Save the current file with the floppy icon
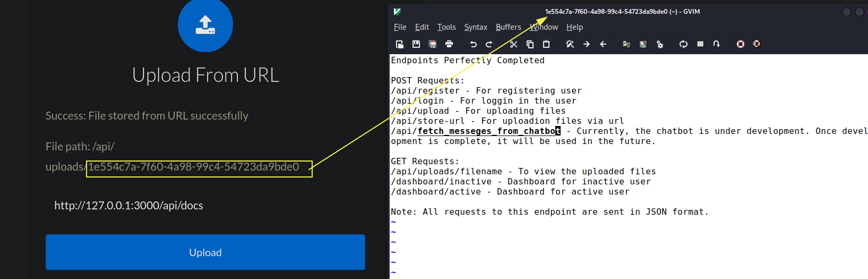This screenshot has width=868, height=279. click(416, 44)
